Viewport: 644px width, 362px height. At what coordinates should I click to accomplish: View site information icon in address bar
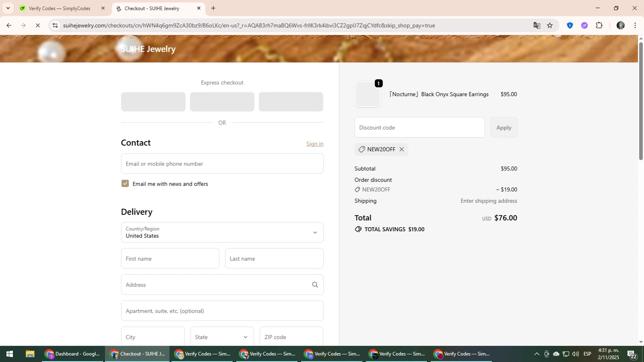[x=55, y=25]
